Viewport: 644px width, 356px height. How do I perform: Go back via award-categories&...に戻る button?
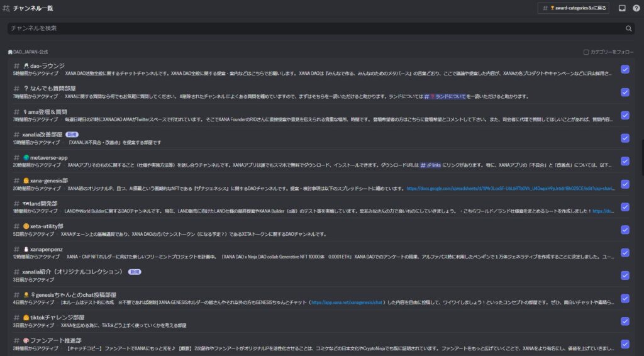(x=574, y=8)
